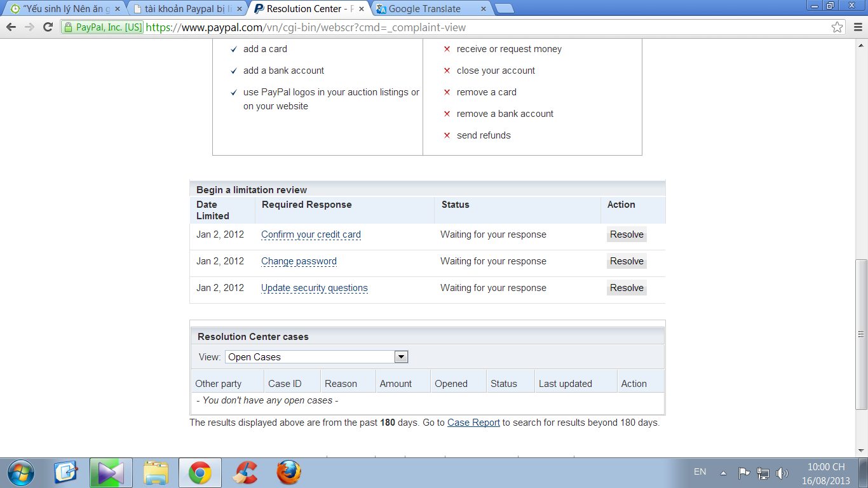Open the volume speaker icon in the tray

782,473
